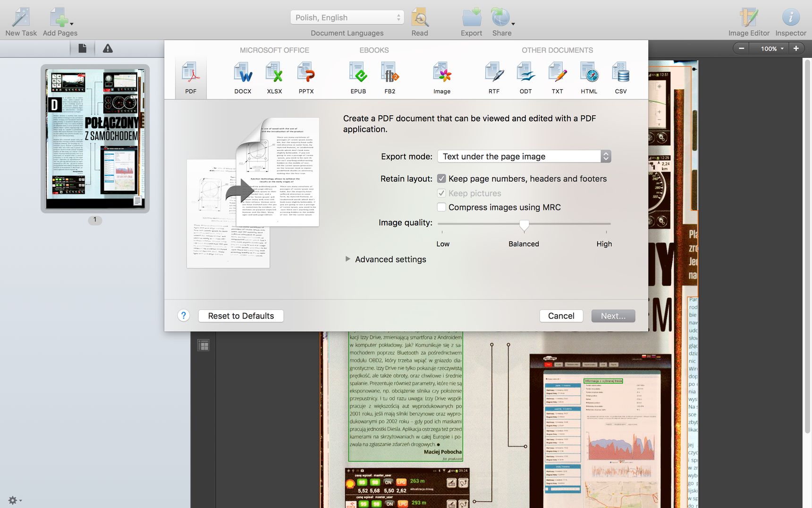Choose XLSX export format
The width and height of the screenshot is (812, 508).
(x=274, y=77)
